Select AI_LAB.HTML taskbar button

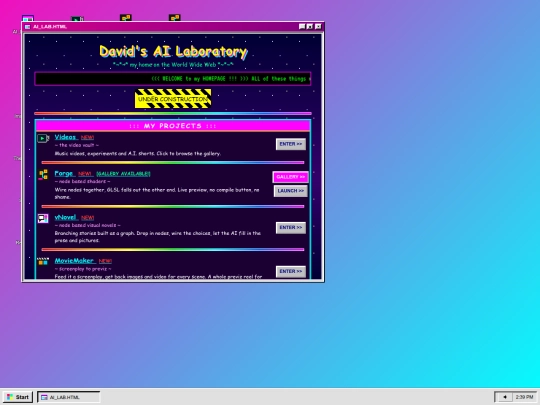pos(69,397)
